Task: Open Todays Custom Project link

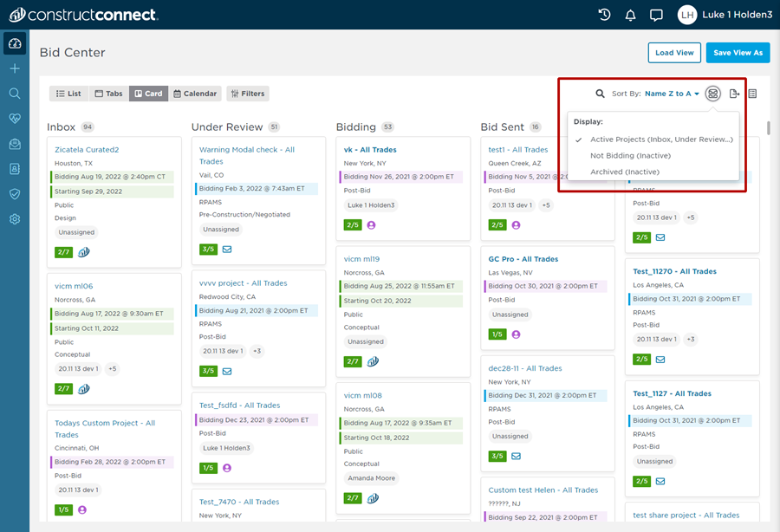Action: pyautogui.click(x=105, y=429)
